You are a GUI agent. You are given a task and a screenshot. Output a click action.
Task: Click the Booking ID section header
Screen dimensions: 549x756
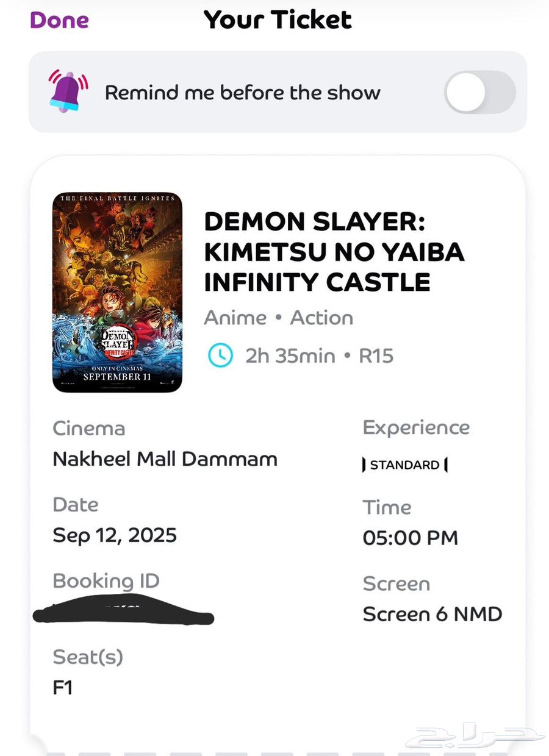(106, 580)
